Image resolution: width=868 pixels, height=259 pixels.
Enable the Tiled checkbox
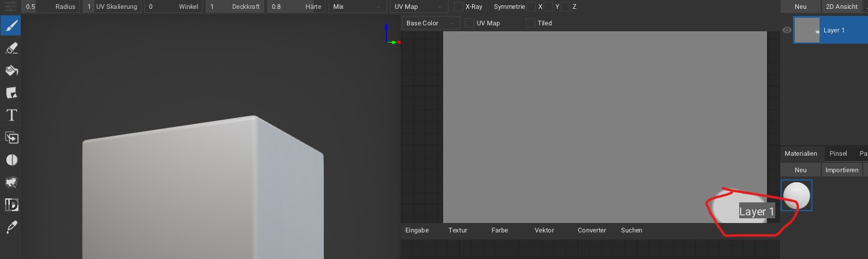[531, 23]
